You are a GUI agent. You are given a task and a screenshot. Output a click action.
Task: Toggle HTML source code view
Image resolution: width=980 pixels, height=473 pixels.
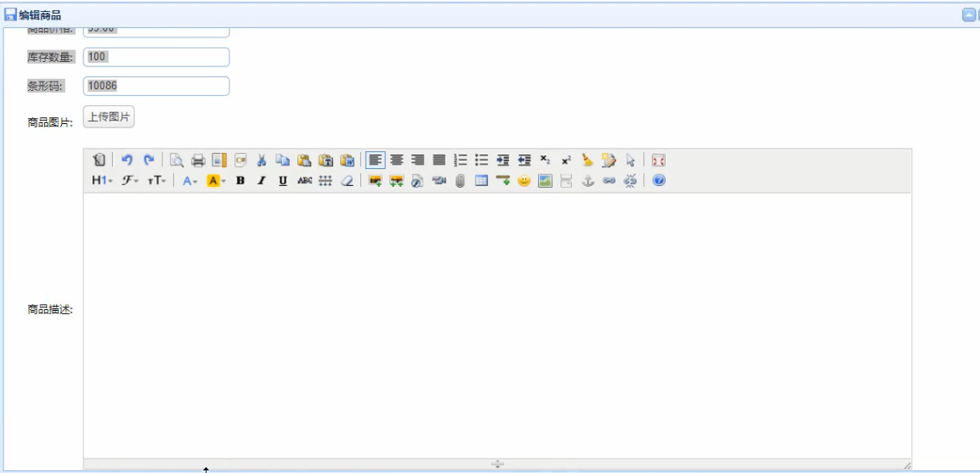(99, 160)
